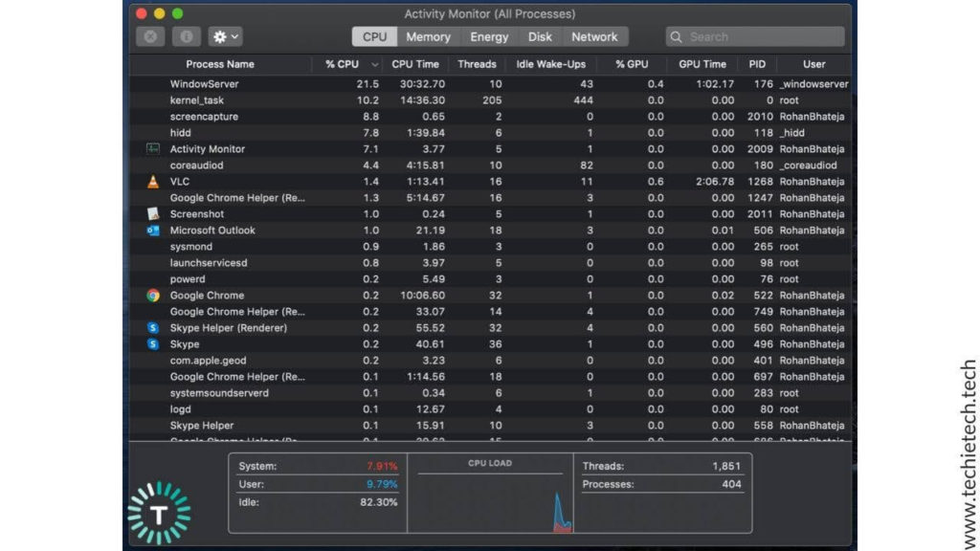
Task: Sort processes by Process Name column
Action: (220, 64)
